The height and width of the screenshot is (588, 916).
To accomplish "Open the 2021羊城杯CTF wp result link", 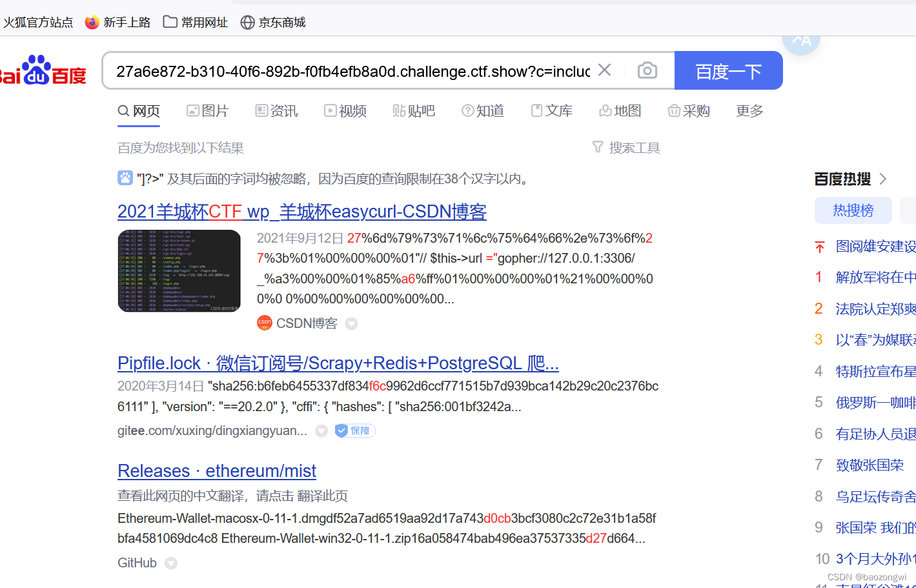I will point(301,211).
